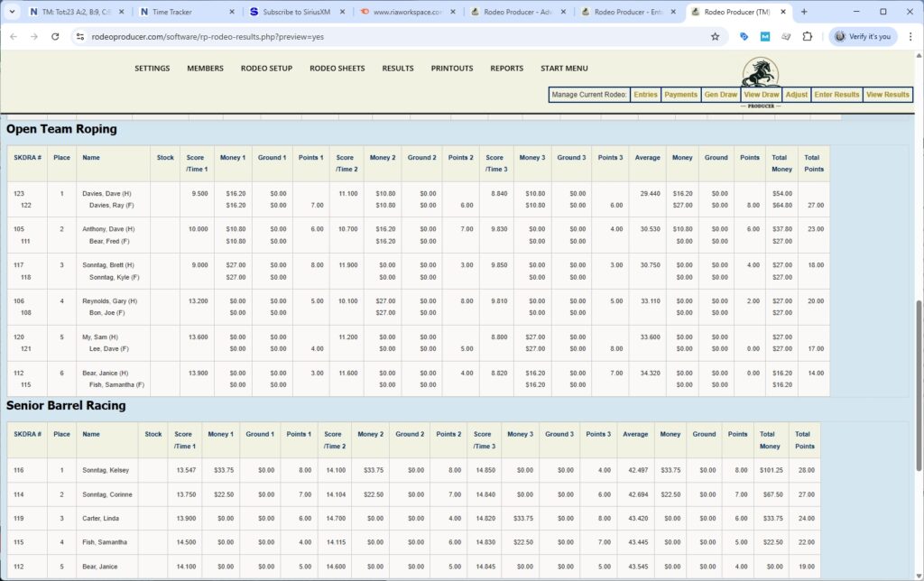Viewport: 924px width, 581px height.
Task: Open View Draw for the current rodeo
Action: click(x=761, y=94)
